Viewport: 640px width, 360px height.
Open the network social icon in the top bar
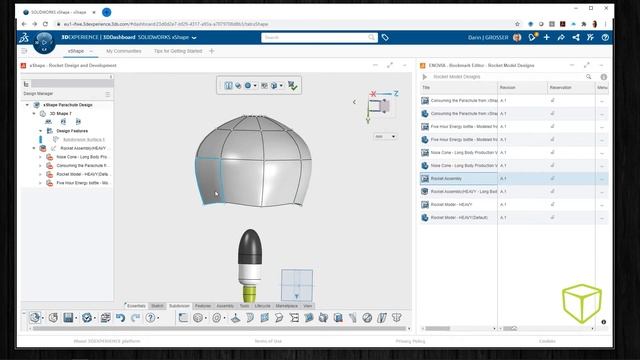point(576,38)
